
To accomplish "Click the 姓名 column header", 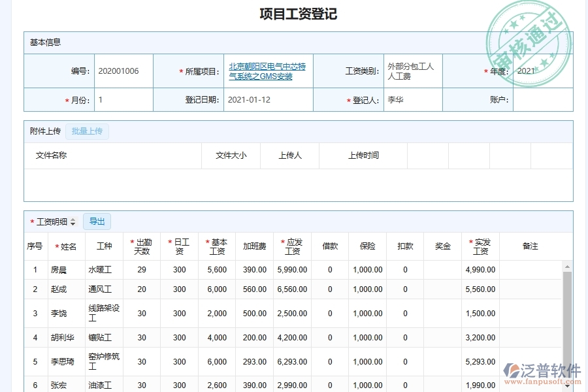I will pyautogui.click(x=67, y=246).
